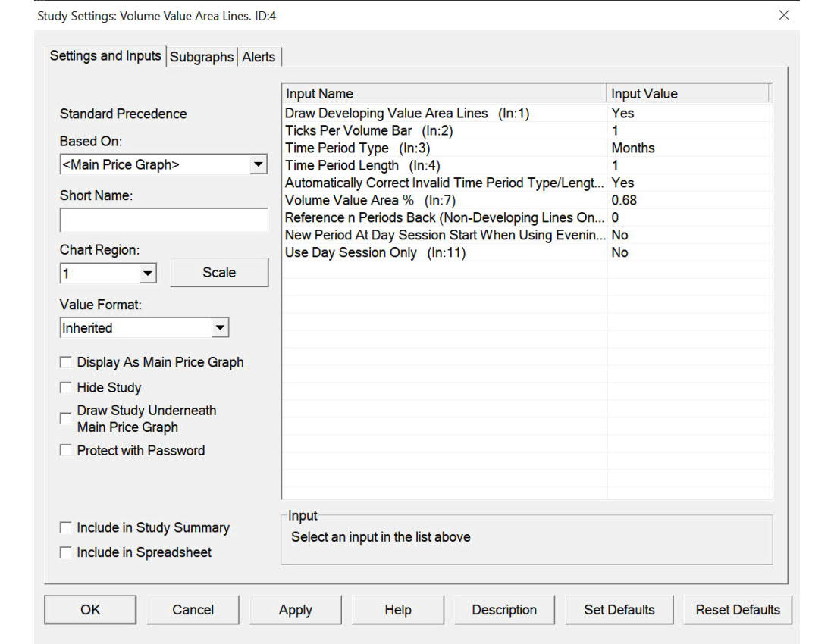This screenshot has width=834, height=644.
Task: Switch to the Subgraphs tab
Action: pyautogui.click(x=202, y=57)
